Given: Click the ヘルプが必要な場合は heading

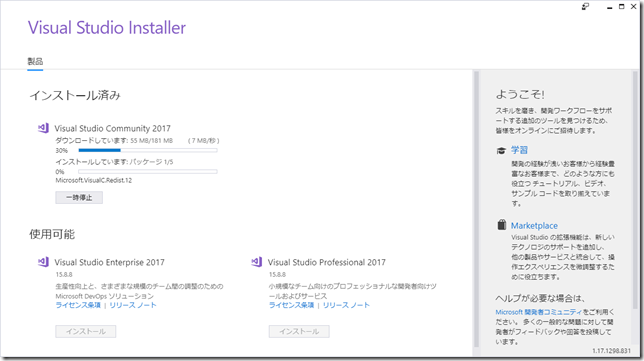Looking at the screenshot, I should point(540,298).
